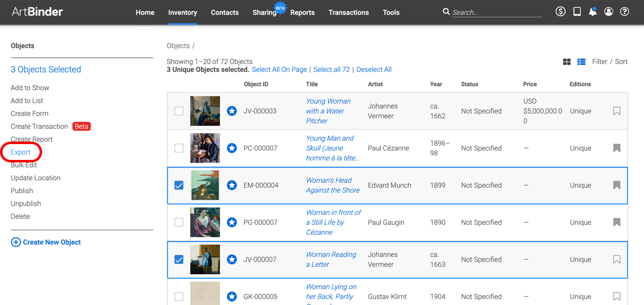
Task: Open Young Man and Skull title link
Action: click(x=332, y=148)
